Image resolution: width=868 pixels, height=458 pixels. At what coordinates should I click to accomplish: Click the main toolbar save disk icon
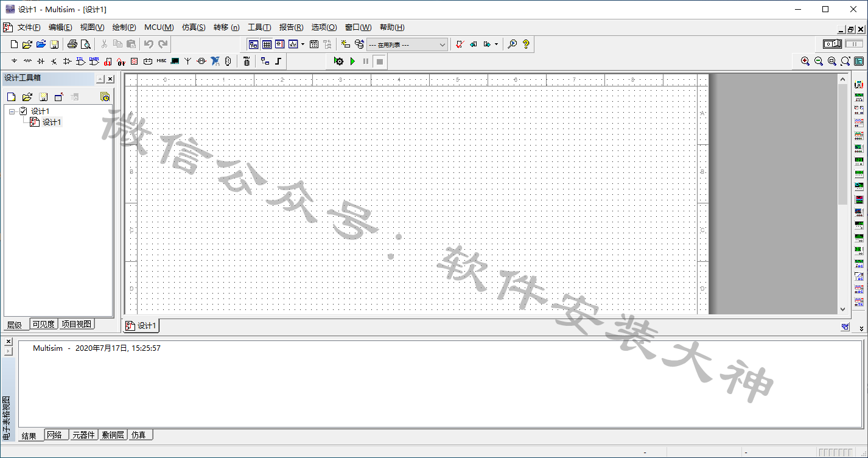click(54, 44)
